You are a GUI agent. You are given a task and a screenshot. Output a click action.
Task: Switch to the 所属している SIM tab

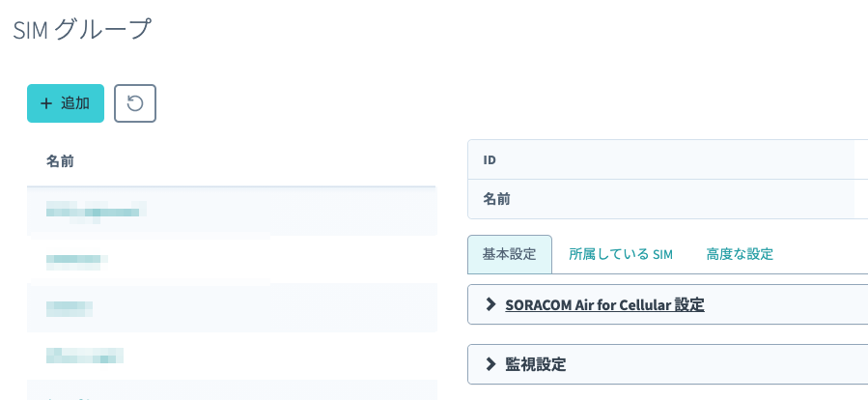click(x=621, y=254)
